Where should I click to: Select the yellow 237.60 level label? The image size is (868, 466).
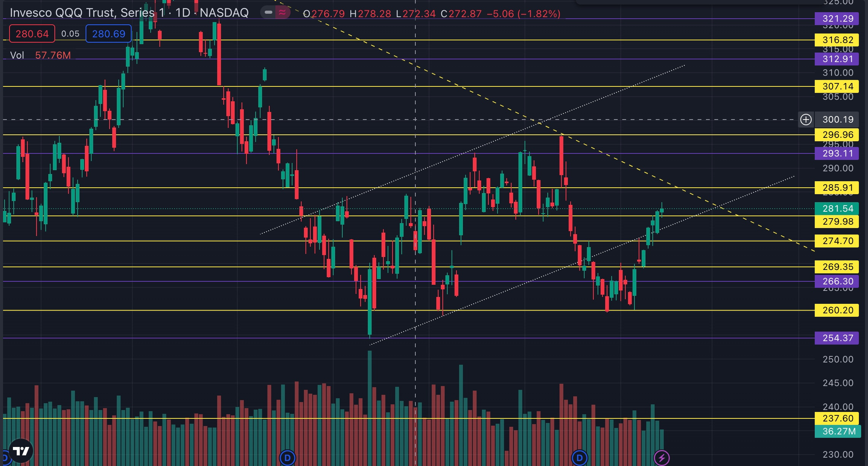(x=837, y=418)
